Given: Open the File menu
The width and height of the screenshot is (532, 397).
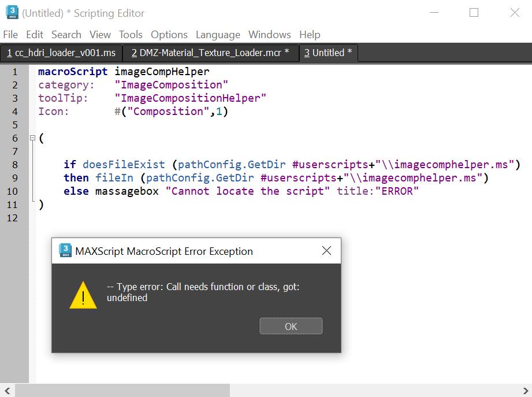Looking at the screenshot, I should pos(10,35).
